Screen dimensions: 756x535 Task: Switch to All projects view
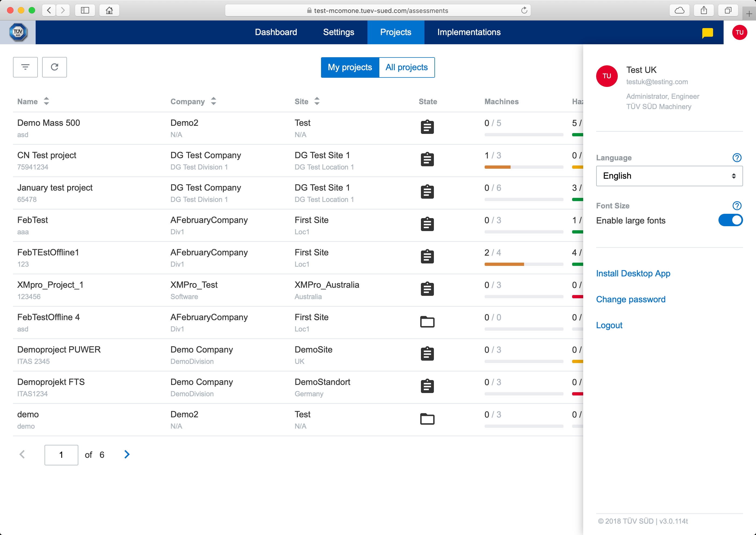(x=406, y=67)
